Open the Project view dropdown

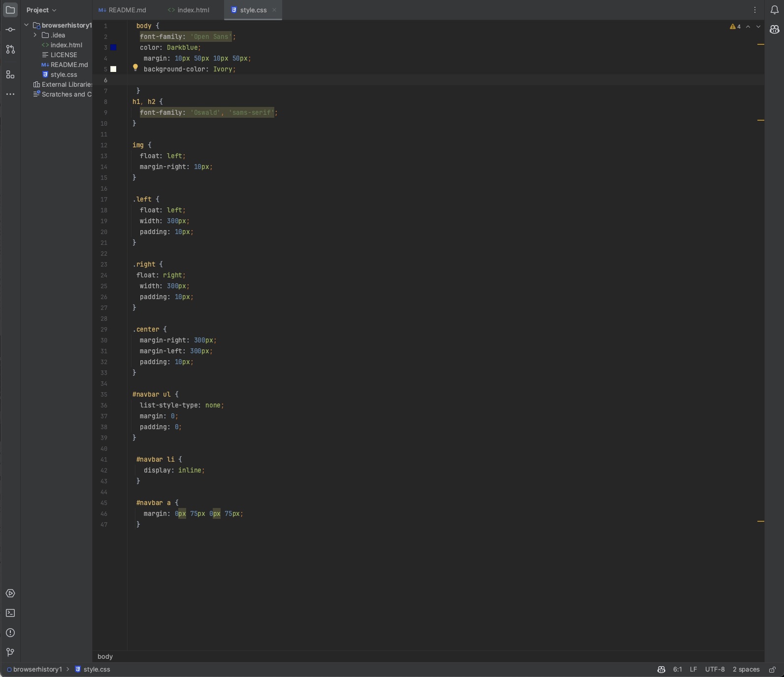click(x=41, y=10)
